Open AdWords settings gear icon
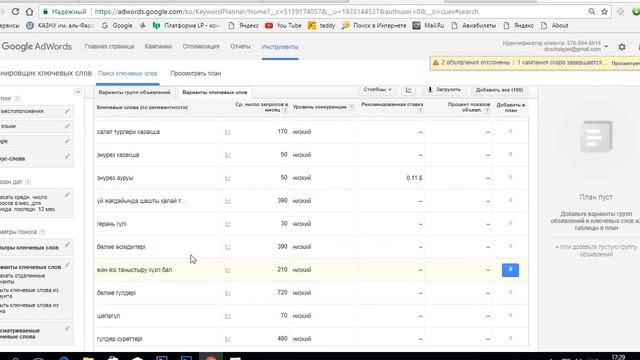Viewport: 640px width, 360px height. coord(622,47)
